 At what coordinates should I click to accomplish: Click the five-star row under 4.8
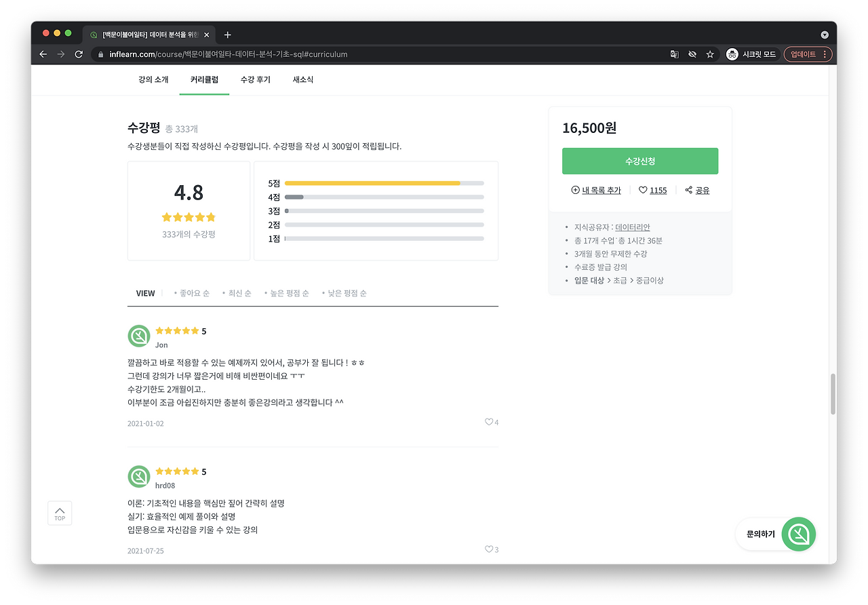(x=189, y=217)
